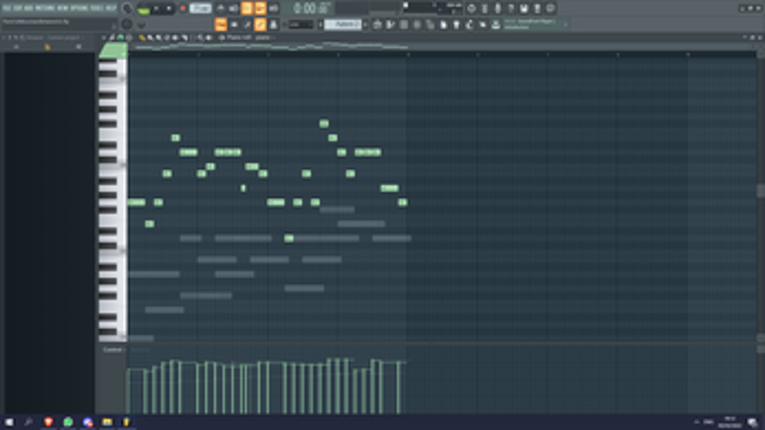Screen dimensions: 765x430
Task: Click the tempo display field
Action: coord(200,8)
